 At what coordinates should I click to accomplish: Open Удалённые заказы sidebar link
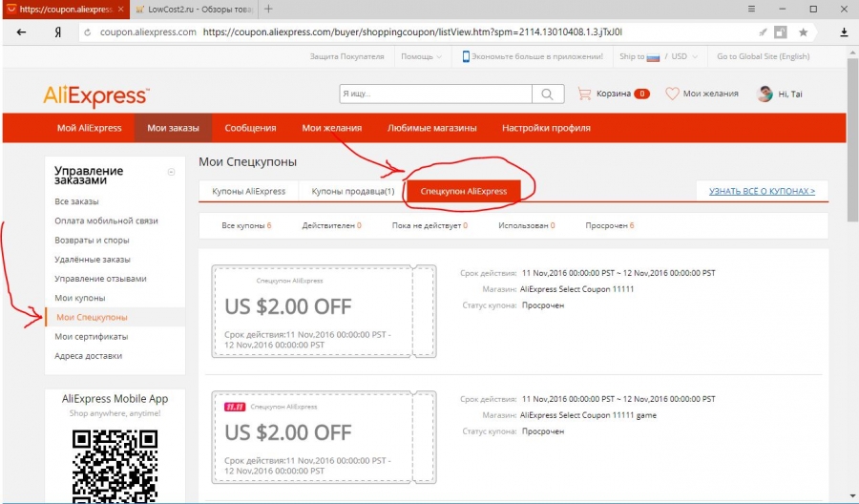[x=93, y=259]
